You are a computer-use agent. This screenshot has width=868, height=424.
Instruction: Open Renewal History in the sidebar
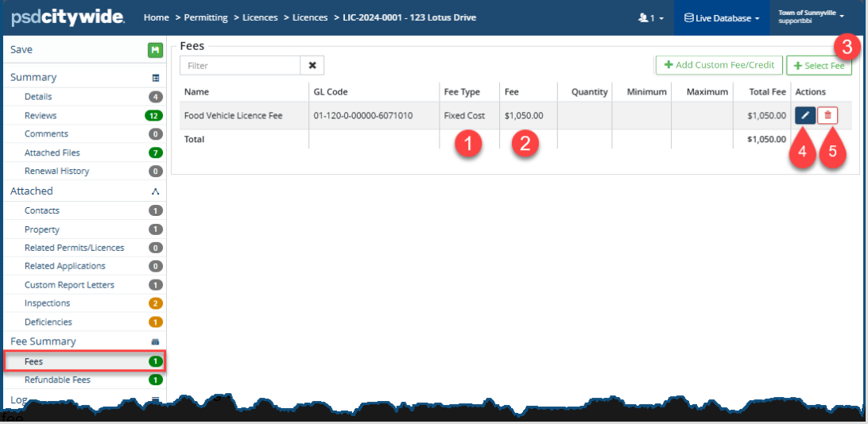(x=56, y=172)
